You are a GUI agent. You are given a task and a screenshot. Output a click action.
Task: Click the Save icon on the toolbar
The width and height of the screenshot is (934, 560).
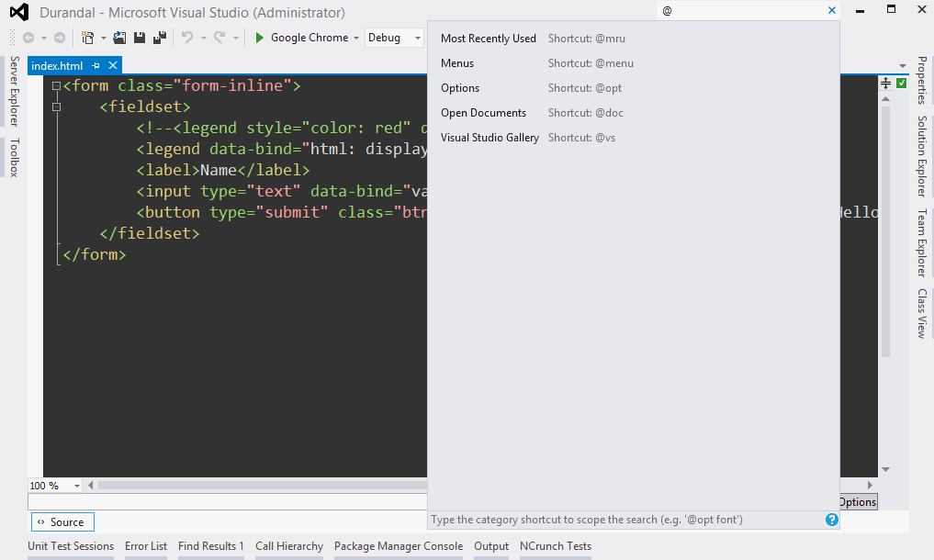[x=138, y=38]
